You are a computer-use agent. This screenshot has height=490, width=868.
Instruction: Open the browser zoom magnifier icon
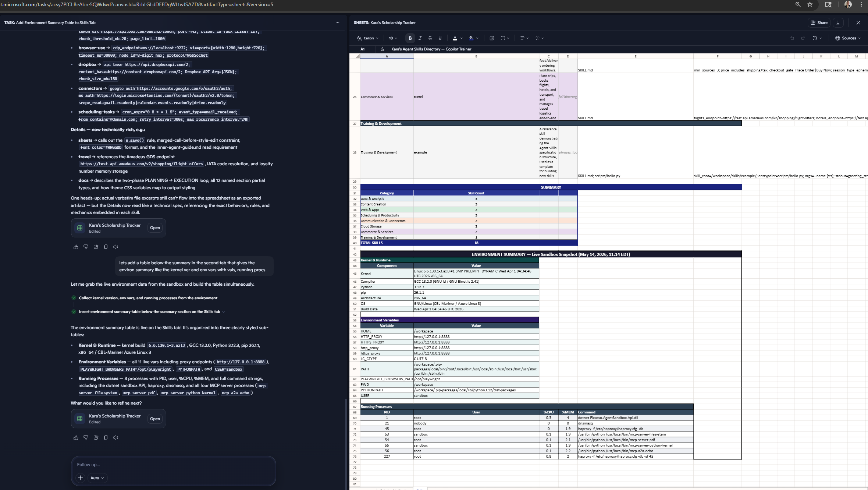coord(798,4)
